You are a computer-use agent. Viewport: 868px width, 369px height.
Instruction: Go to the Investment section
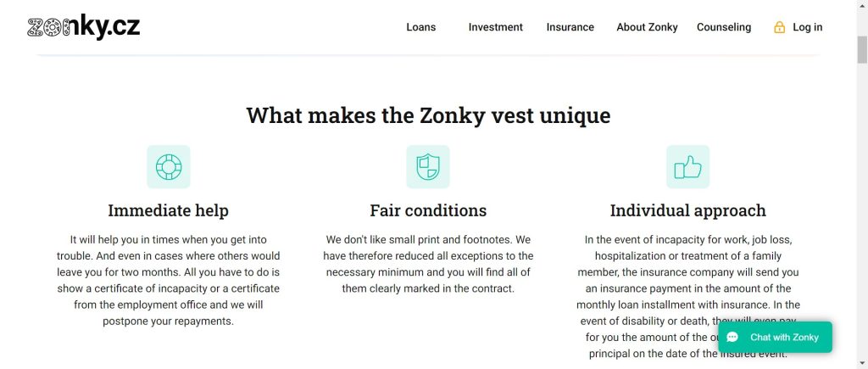(x=495, y=27)
